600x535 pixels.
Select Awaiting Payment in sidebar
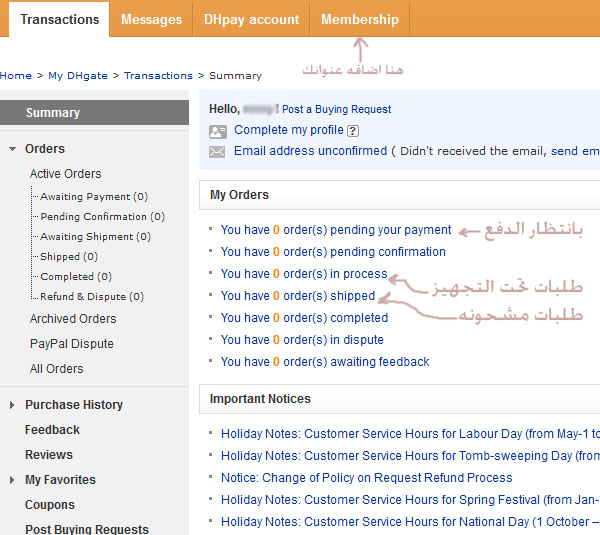93,197
